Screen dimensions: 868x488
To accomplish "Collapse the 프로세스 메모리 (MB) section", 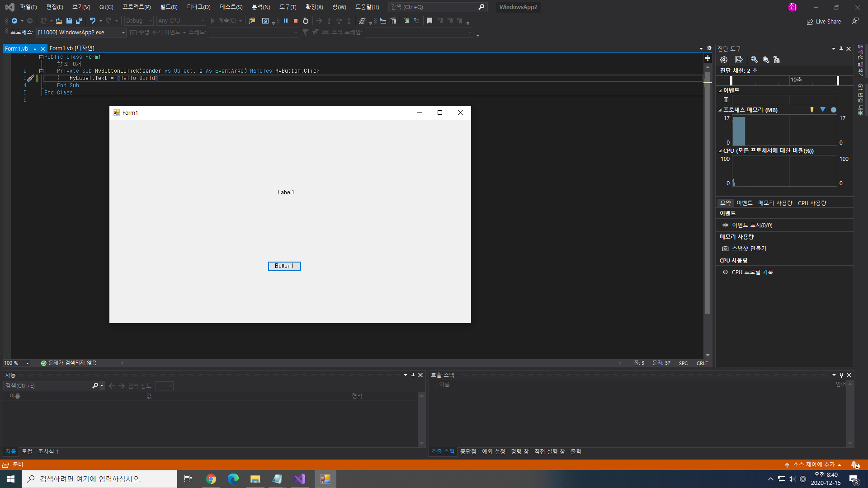I will [x=720, y=110].
